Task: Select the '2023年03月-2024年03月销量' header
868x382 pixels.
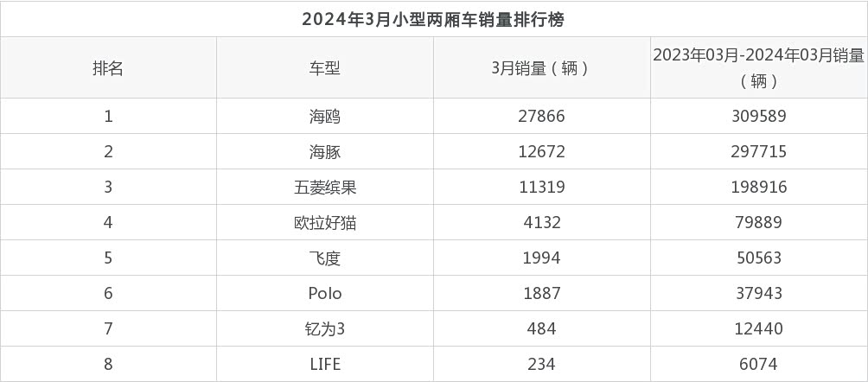Action: [x=758, y=57]
